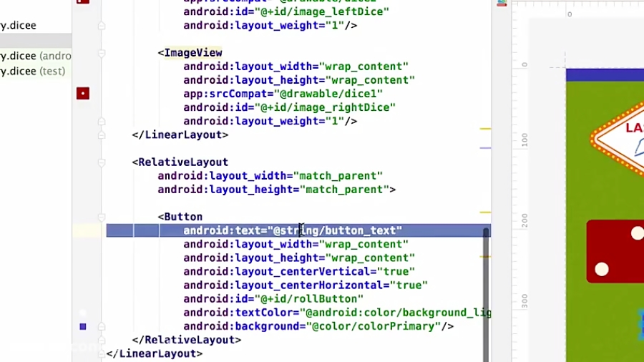Collapse the Button tag fold marker
The height and width of the screenshot is (362, 644).
click(x=102, y=217)
